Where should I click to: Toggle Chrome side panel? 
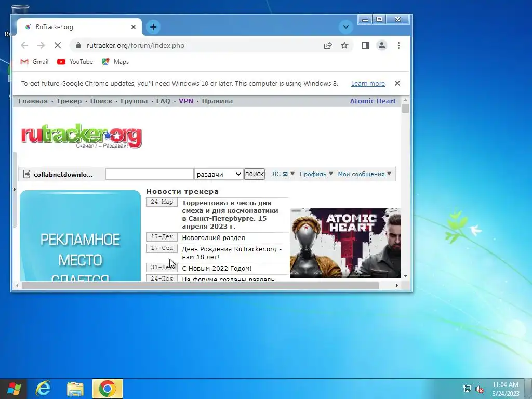point(365,46)
